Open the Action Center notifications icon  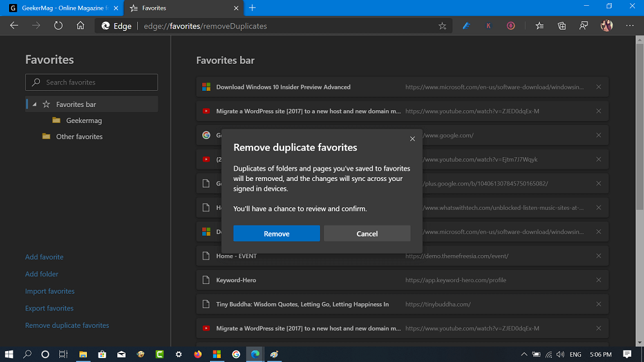click(x=627, y=354)
